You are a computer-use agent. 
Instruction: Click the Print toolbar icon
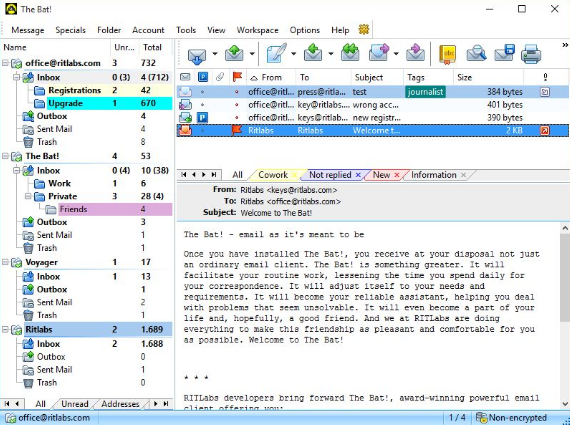click(531, 55)
